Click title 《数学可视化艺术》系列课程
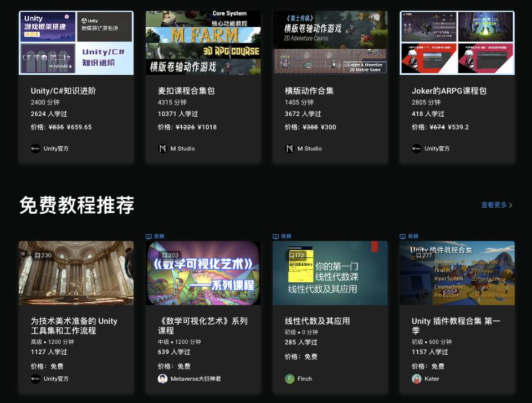Viewport: 532px width, 403px height. (203, 325)
